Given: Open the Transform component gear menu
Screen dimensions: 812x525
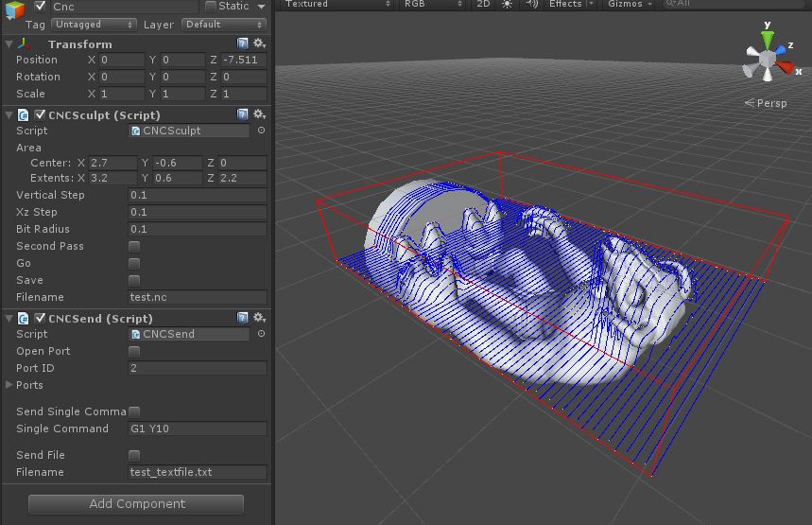Looking at the screenshot, I should click(259, 43).
